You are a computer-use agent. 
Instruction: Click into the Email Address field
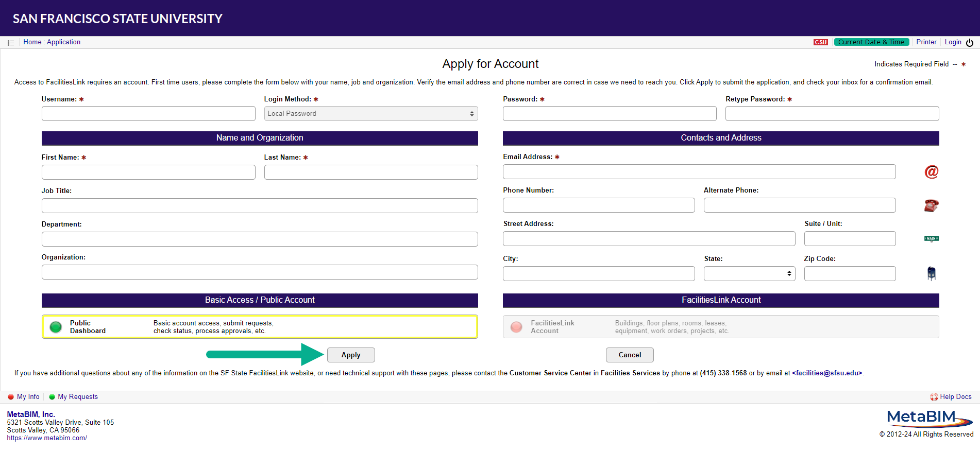coord(699,172)
